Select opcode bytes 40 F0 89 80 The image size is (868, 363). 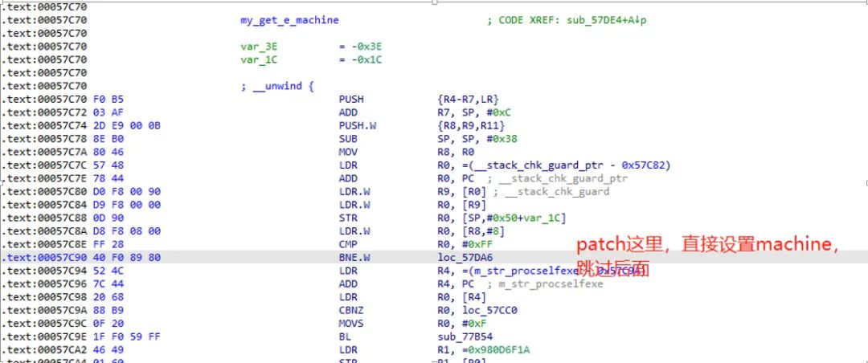coord(125,258)
